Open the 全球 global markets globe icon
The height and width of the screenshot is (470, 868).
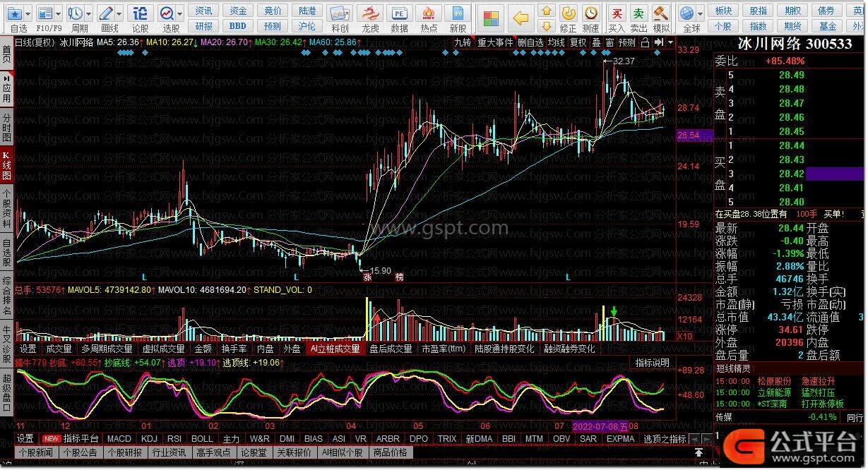pyautogui.click(x=686, y=13)
